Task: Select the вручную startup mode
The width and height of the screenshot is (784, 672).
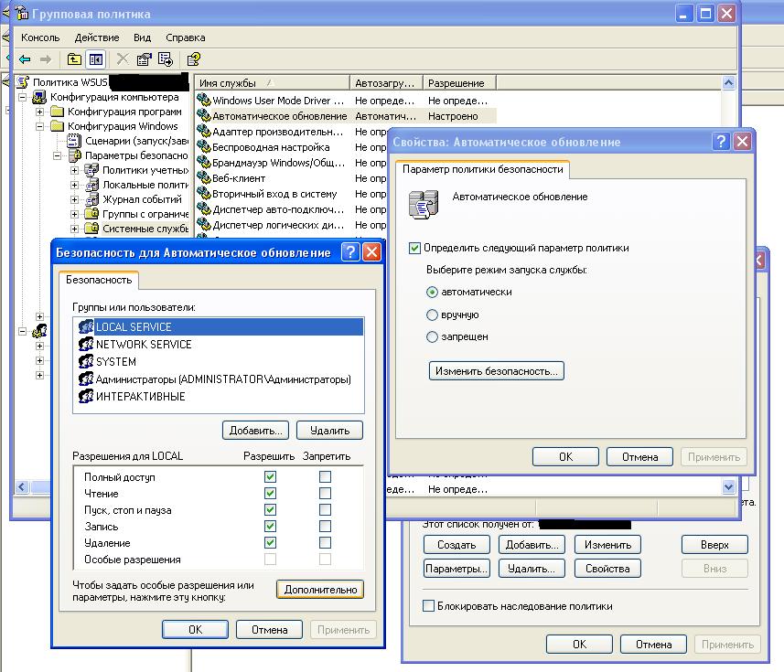Action: click(x=432, y=315)
